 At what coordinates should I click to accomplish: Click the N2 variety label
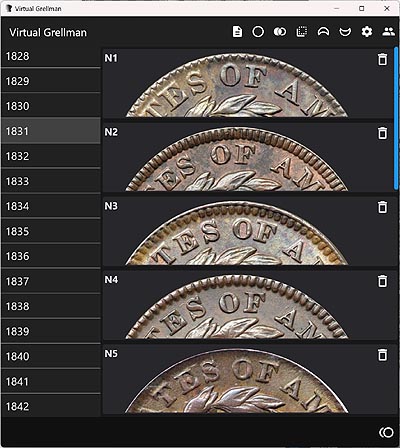[x=111, y=132]
